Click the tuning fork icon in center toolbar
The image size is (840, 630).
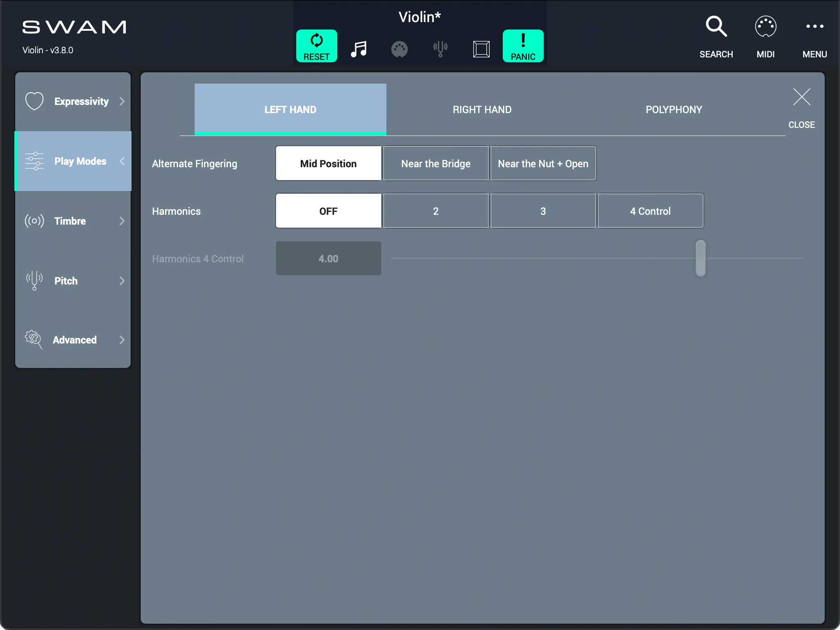coord(440,49)
